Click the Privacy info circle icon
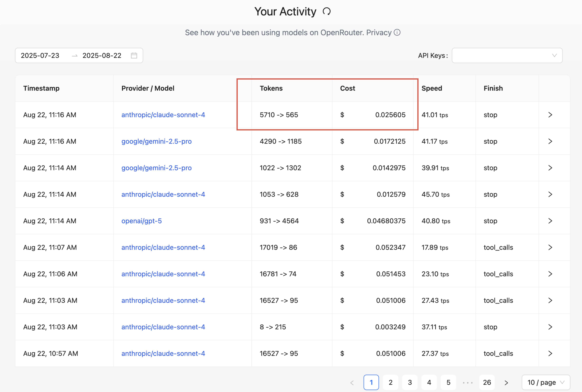Screen dimensions: 582x392 [x=397, y=33]
